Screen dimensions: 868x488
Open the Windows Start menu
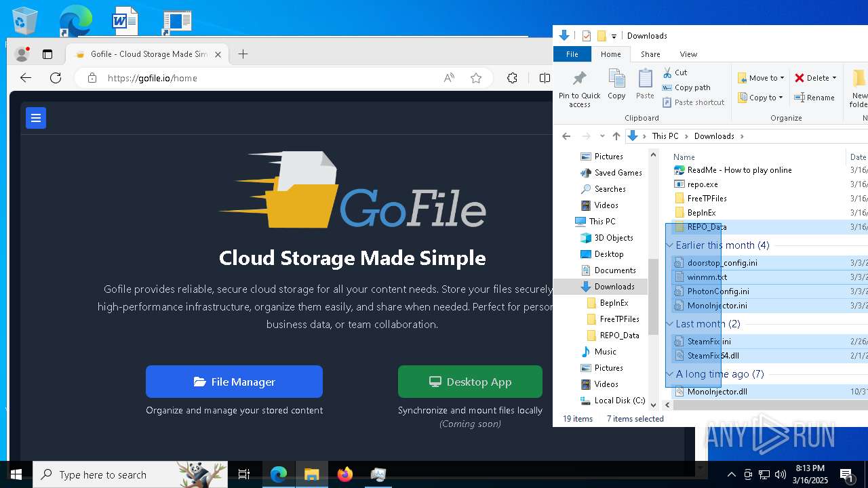point(16,474)
